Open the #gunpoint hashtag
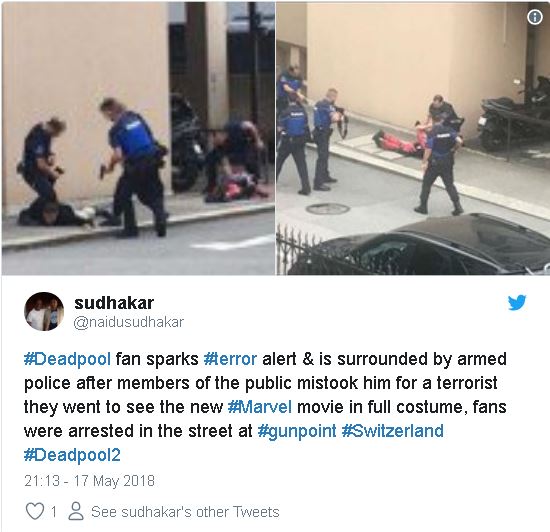This screenshot has height=532, width=550. (x=297, y=431)
